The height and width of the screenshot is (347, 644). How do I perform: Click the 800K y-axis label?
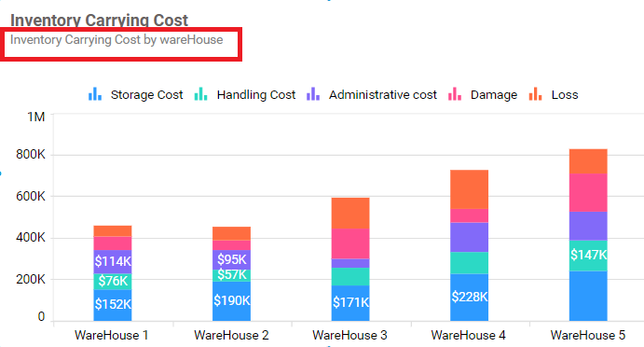pyautogui.click(x=31, y=155)
